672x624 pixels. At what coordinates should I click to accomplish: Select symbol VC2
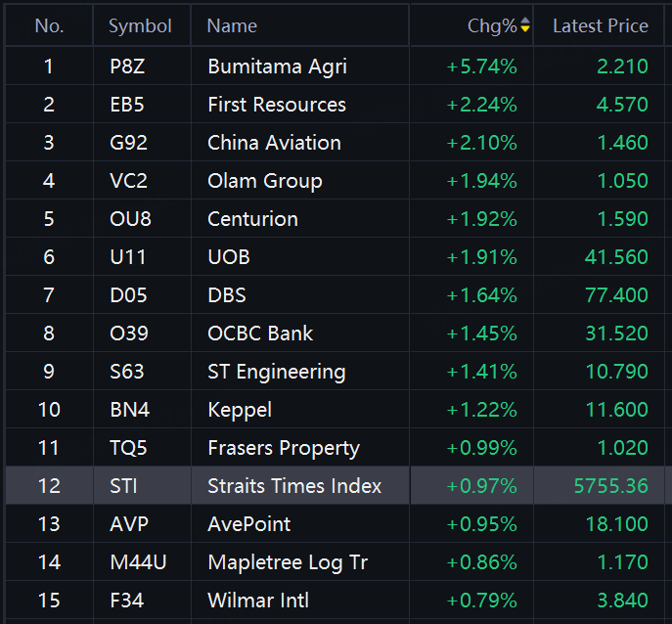[x=128, y=181]
